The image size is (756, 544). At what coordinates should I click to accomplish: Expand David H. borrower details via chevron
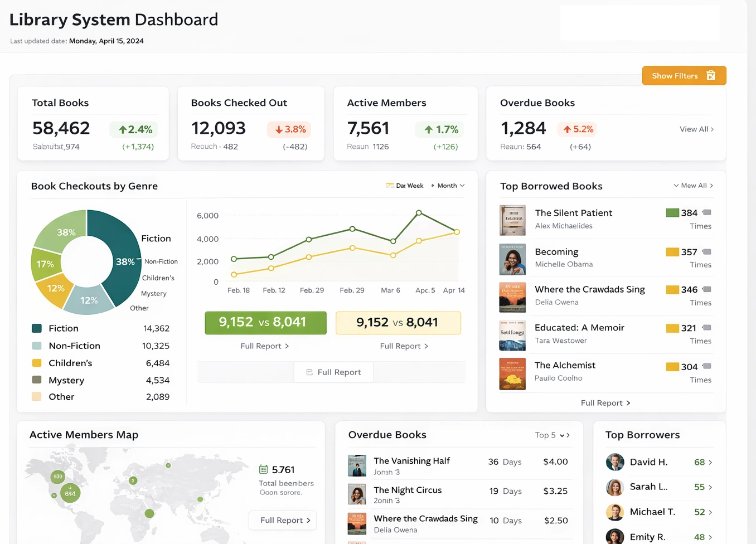click(x=710, y=462)
